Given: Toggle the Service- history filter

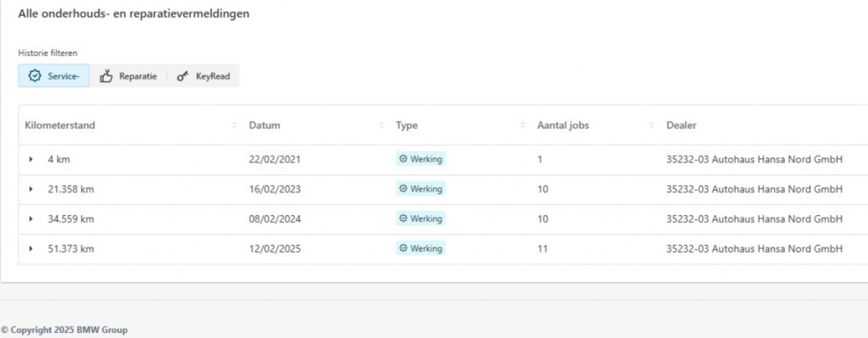Looking at the screenshot, I should 54,76.
